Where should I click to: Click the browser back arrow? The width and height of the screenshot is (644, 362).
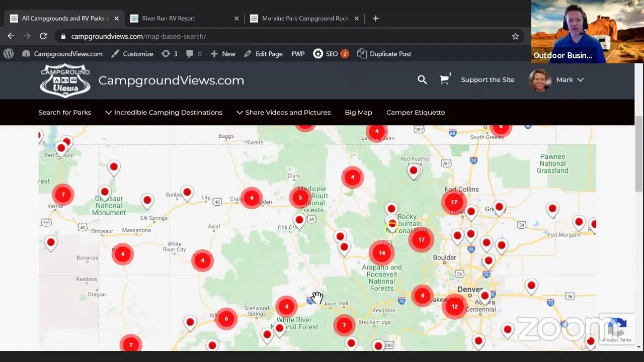tap(11, 36)
